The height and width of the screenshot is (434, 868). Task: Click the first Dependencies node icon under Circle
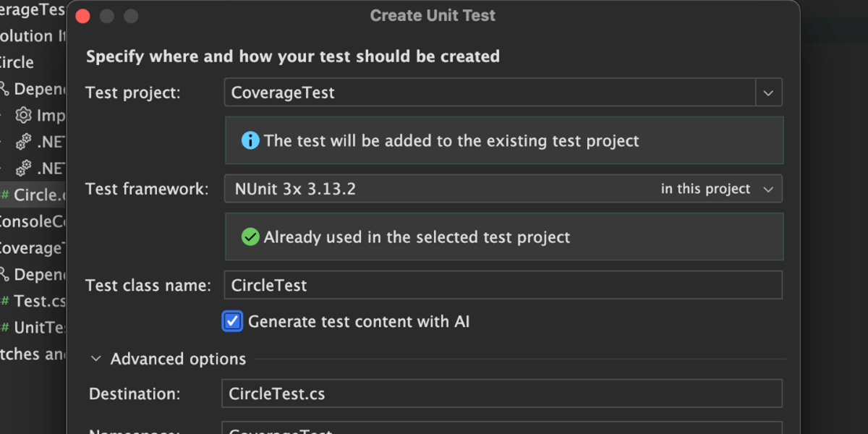(x=4, y=89)
